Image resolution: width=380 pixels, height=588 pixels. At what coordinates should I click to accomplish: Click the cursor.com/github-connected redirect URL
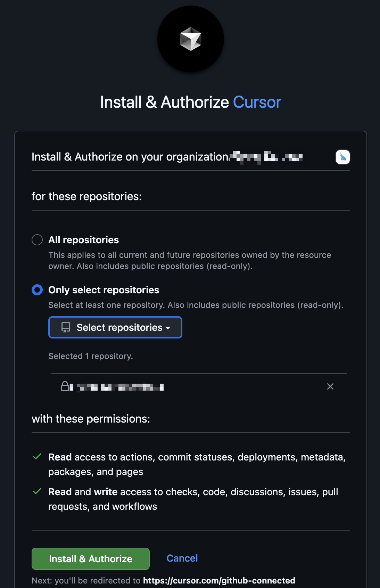[x=219, y=580]
